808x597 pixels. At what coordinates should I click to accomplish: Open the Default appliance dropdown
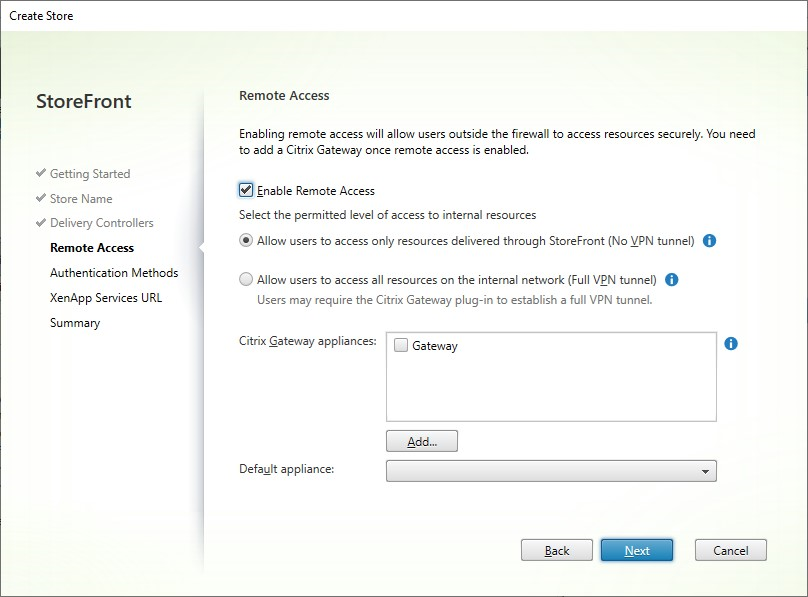(x=551, y=471)
